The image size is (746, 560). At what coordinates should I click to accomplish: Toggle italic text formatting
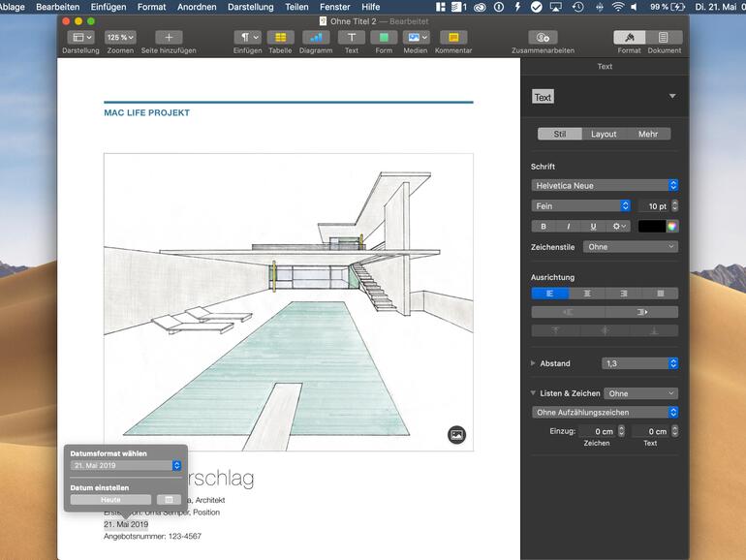568,226
